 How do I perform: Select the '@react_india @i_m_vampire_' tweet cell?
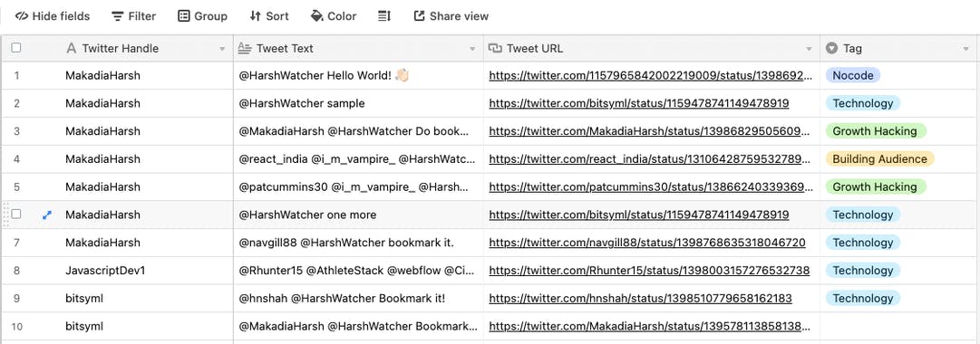pyautogui.click(x=358, y=158)
